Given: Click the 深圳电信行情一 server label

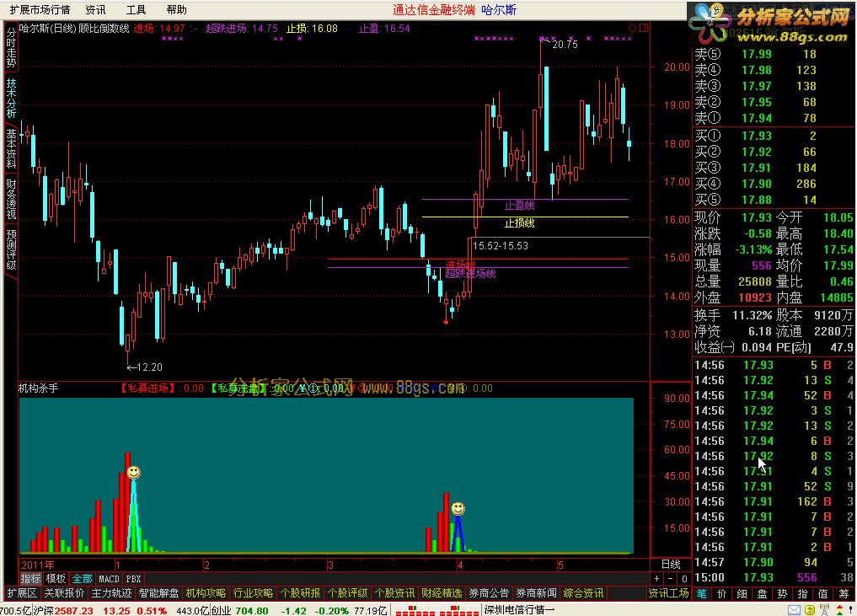Looking at the screenshot, I should (519, 610).
